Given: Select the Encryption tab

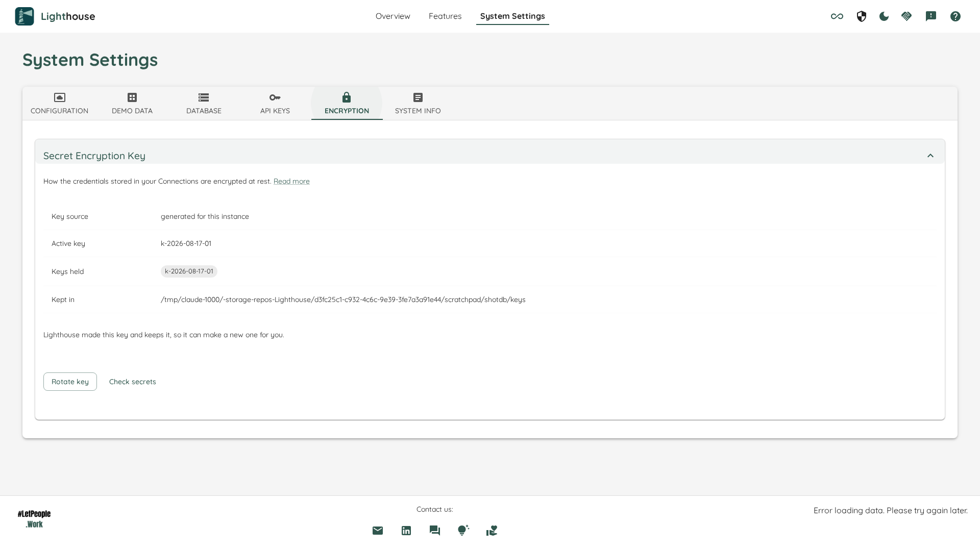Looking at the screenshot, I should pyautogui.click(x=347, y=104).
